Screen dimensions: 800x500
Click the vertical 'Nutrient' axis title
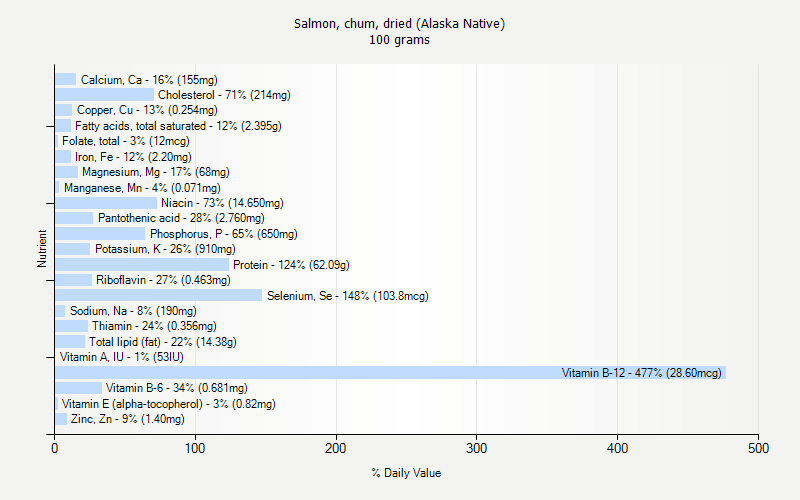point(42,248)
